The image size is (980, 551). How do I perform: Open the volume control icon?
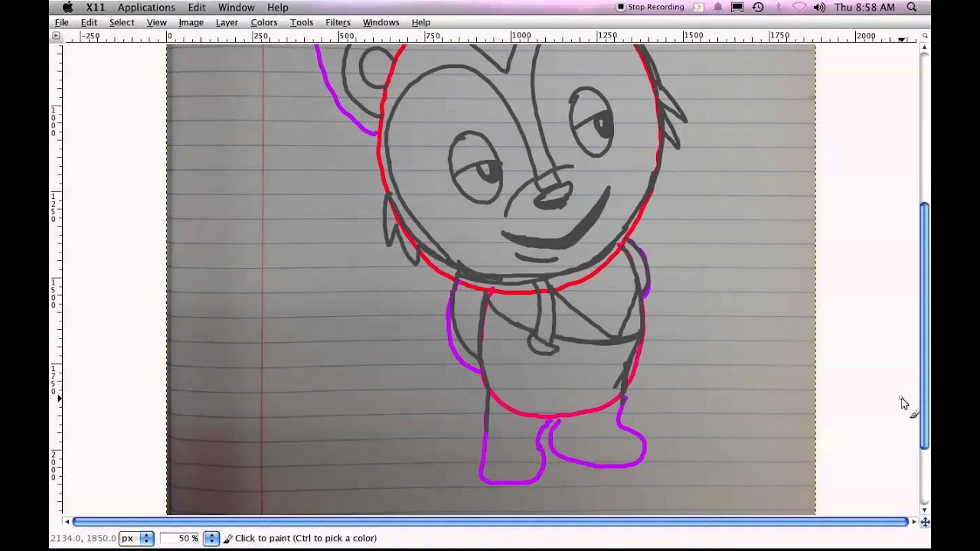(819, 7)
